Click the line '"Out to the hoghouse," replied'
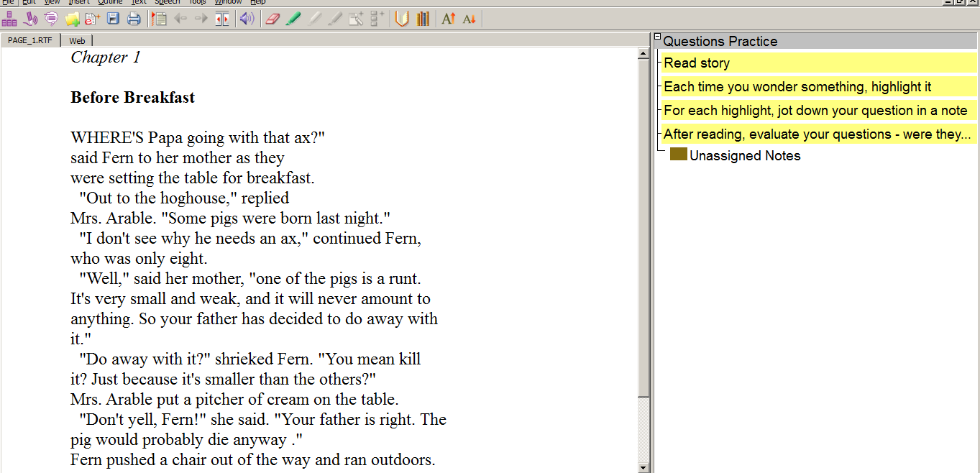 pyautogui.click(x=184, y=198)
